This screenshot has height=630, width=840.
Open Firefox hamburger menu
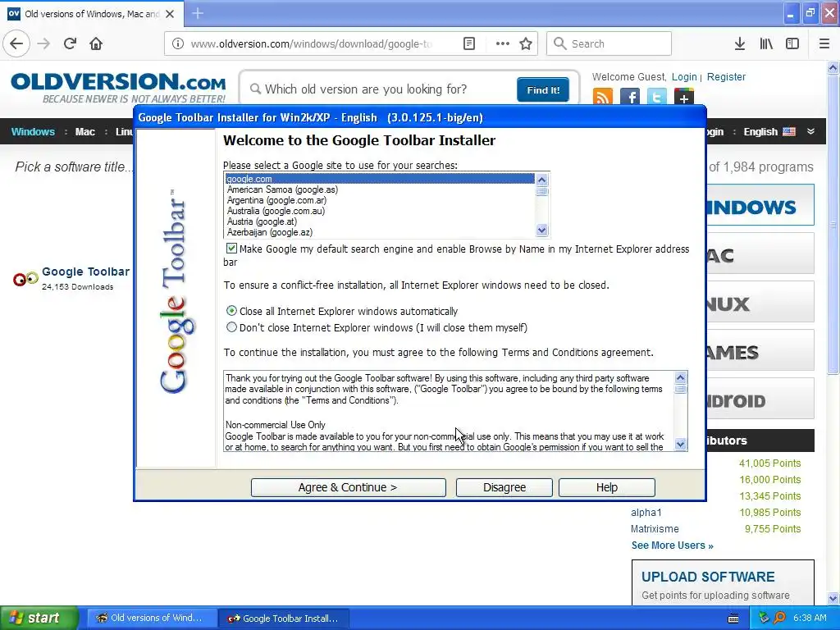point(824,43)
